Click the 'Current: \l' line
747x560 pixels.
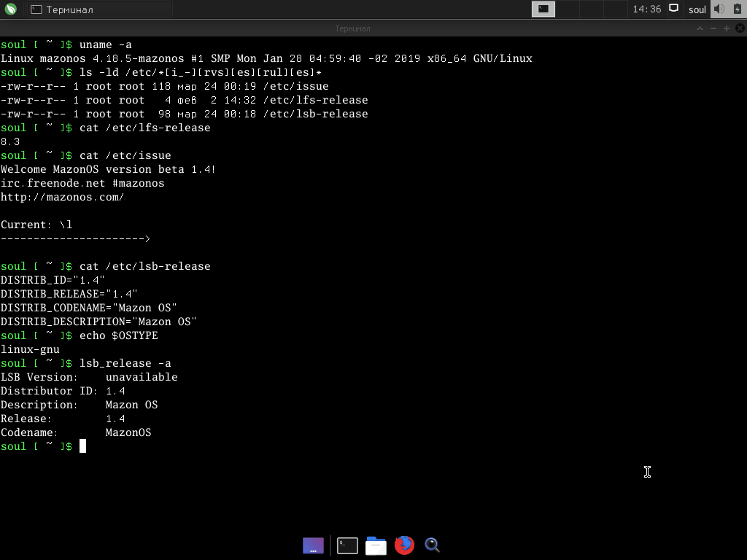tap(36, 225)
